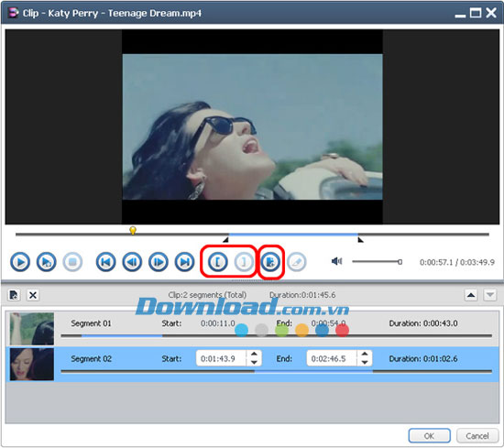Click the Play Segment button
Viewport: 504px width, 448px height.
pyautogui.click(x=47, y=262)
